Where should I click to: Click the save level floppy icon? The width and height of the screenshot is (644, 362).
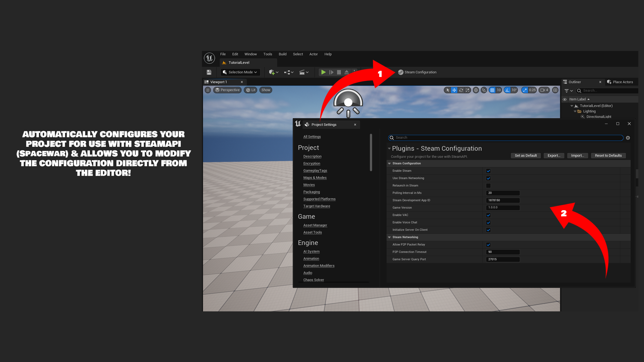pyautogui.click(x=209, y=72)
